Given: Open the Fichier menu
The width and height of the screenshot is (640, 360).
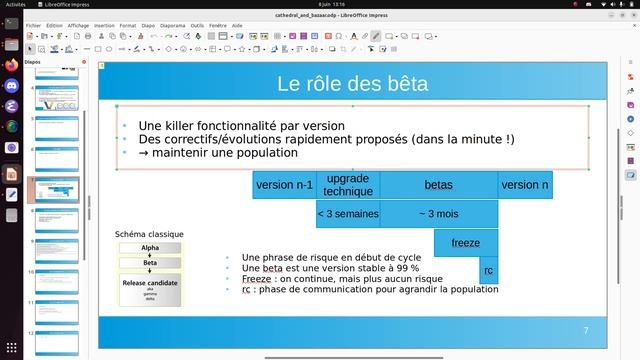Looking at the screenshot, I should click(33, 25).
